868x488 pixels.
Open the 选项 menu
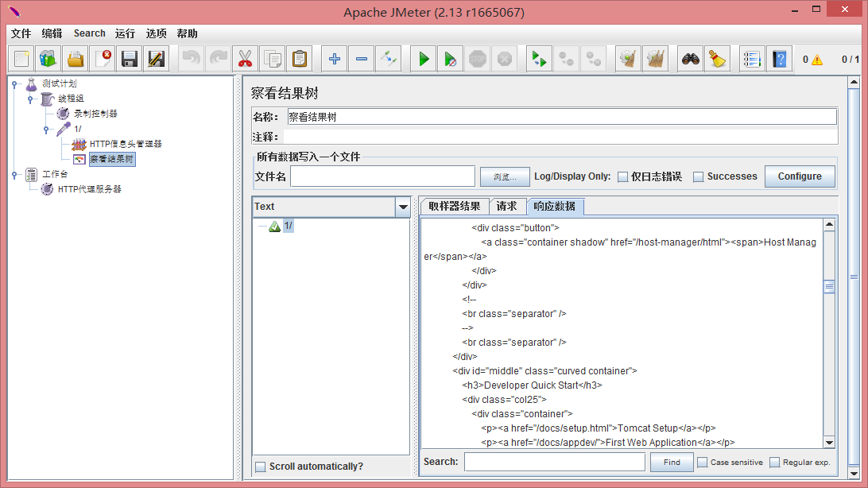point(156,33)
